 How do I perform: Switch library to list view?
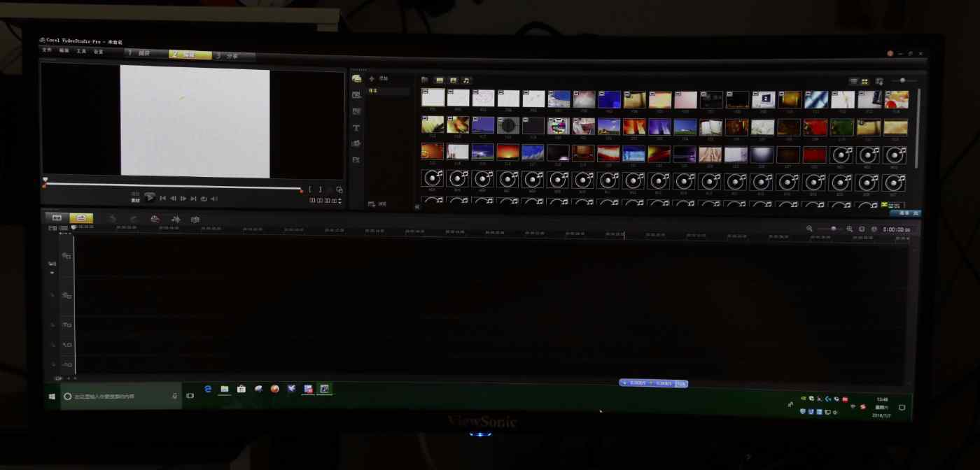(853, 82)
